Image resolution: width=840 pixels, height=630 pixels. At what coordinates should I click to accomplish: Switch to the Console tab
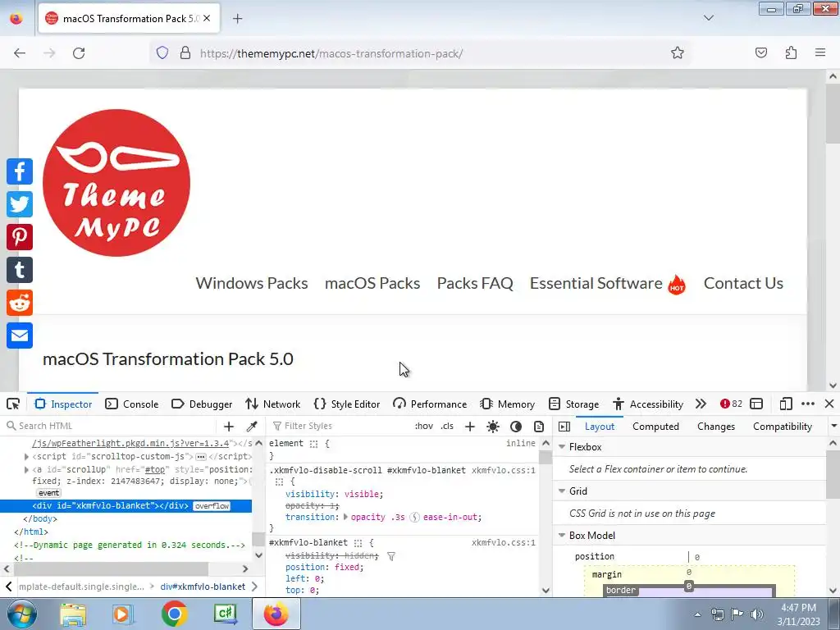point(132,404)
